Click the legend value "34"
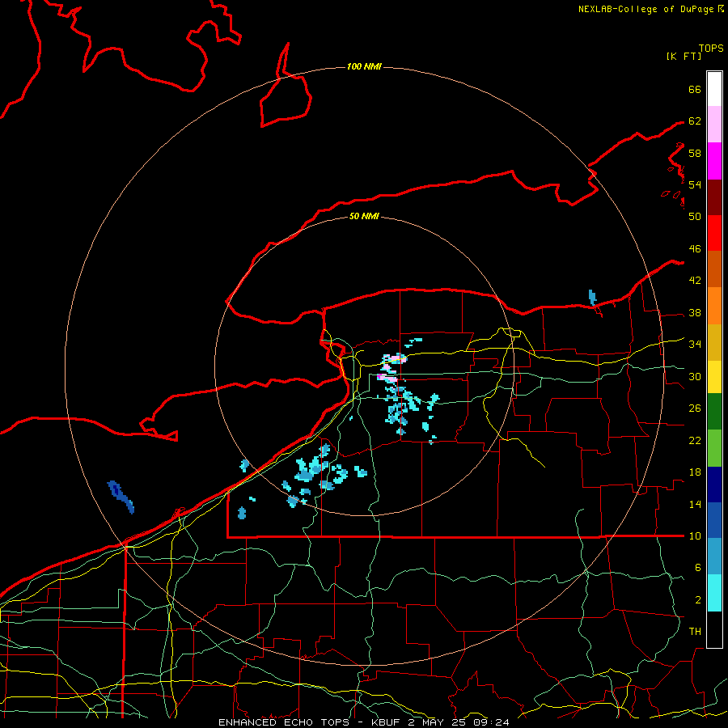Viewport: 728px width, 728px height. (695, 345)
